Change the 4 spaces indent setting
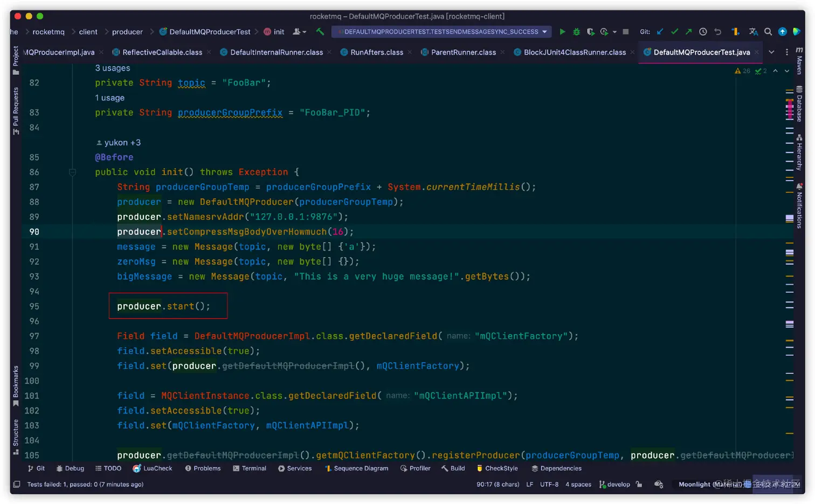Image resolution: width=815 pixels, height=504 pixels. 578,484
